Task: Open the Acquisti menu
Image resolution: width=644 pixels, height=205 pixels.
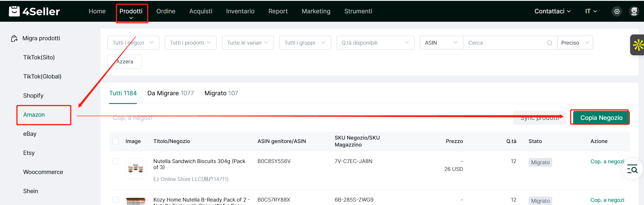Action: pos(201,11)
